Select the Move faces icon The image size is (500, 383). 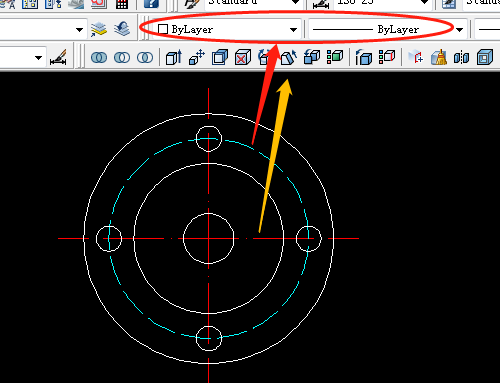pos(197,57)
